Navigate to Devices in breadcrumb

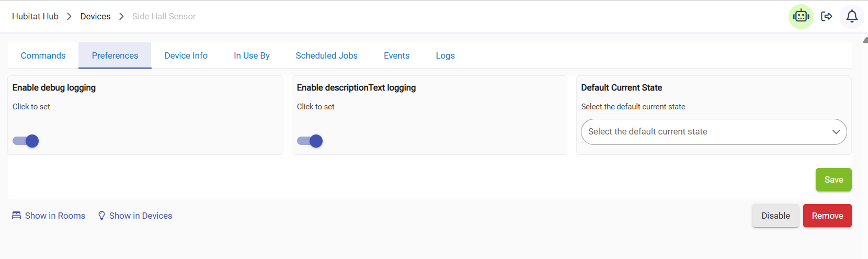pyautogui.click(x=95, y=17)
